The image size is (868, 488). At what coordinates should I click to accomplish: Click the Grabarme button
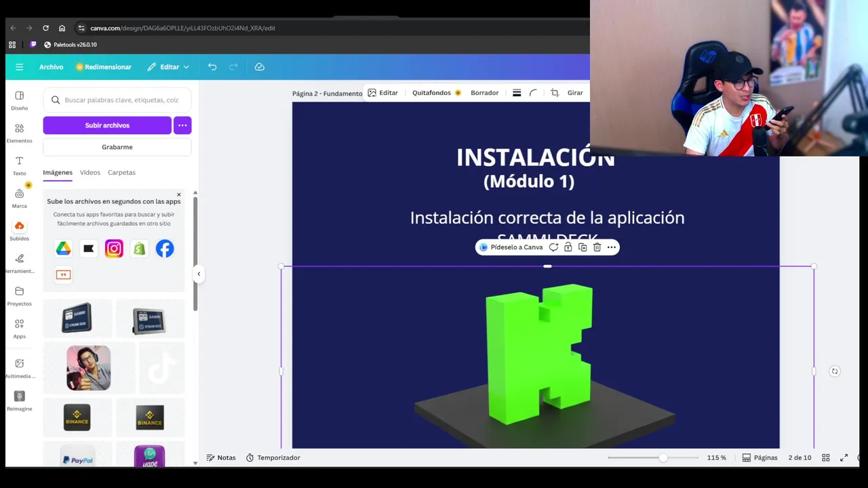[x=117, y=147]
